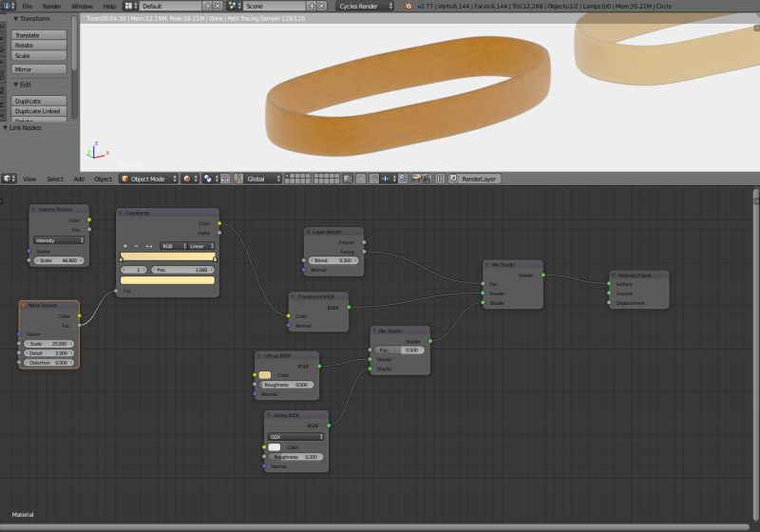Click the Diffuse BSDF color swatch

click(x=265, y=375)
